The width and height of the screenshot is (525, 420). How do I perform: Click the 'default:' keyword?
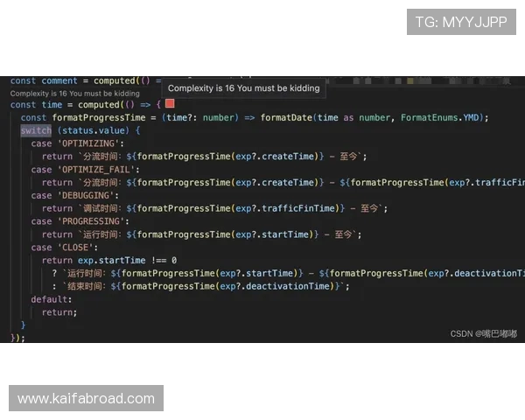pyautogui.click(x=52, y=299)
